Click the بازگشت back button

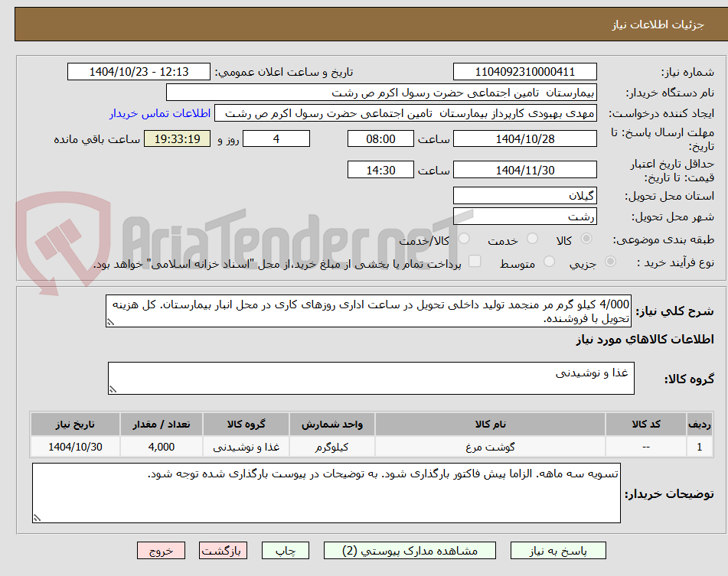tap(223, 551)
